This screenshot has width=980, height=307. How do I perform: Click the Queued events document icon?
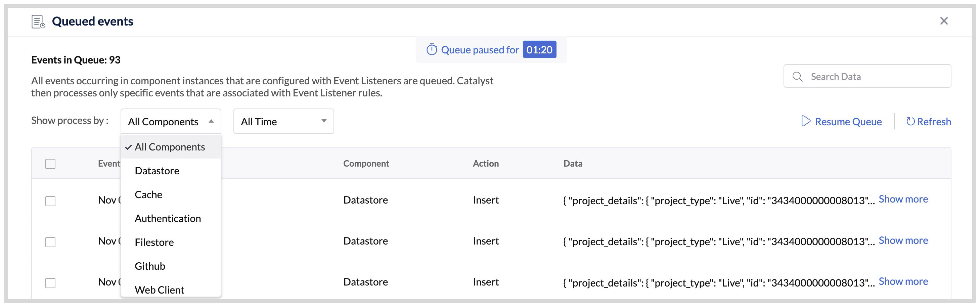coord(37,21)
